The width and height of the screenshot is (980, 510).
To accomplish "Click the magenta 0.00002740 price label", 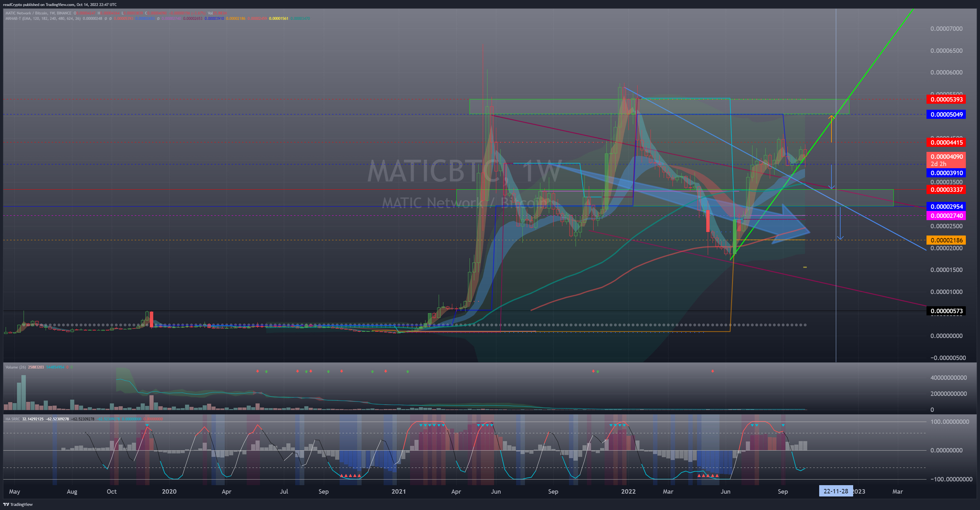I will coord(947,216).
